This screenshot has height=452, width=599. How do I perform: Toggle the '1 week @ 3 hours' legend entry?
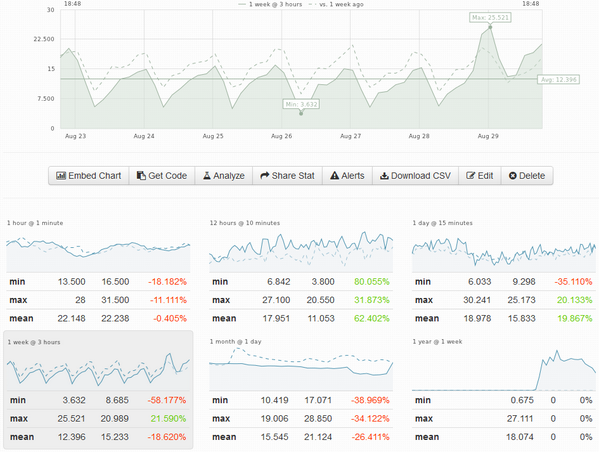coord(270,4)
